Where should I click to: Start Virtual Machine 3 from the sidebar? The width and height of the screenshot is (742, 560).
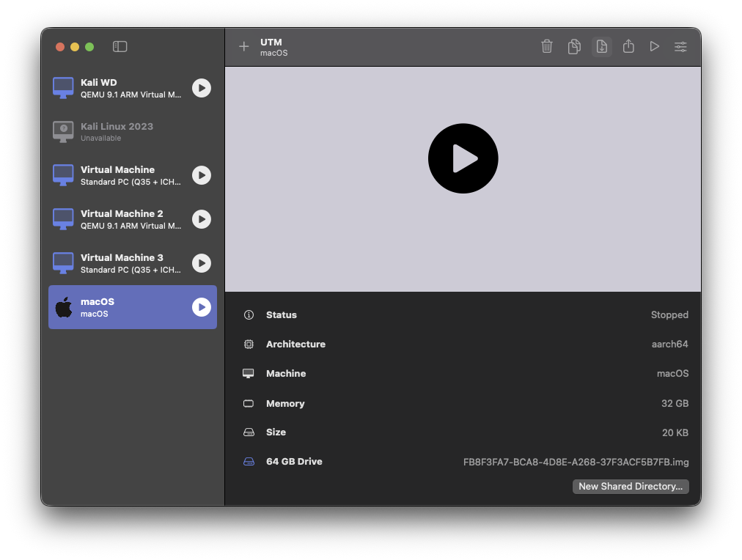coord(202,263)
